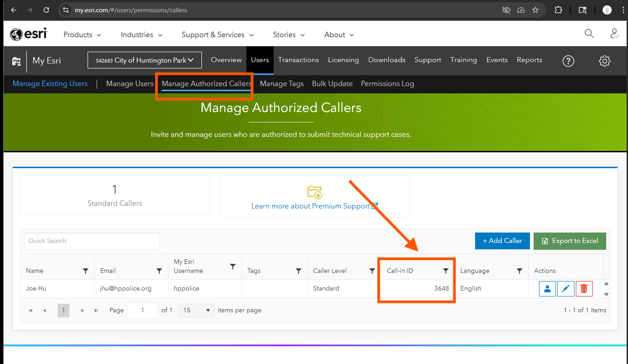Screen dimensions: 628x364
Task: Open Call-in ID column filter icon
Action: click(x=446, y=271)
